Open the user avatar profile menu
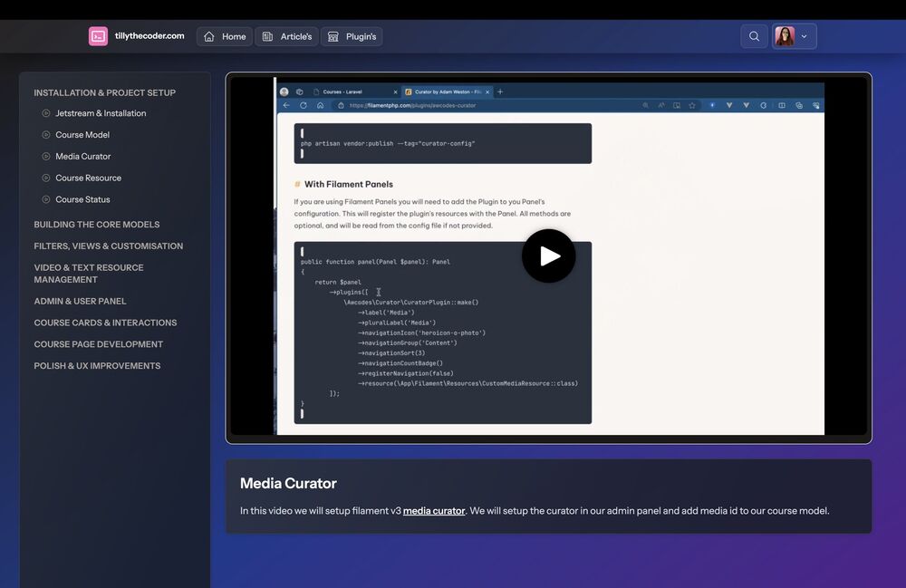Image resolution: width=906 pixels, height=588 pixels. point(794,36)
